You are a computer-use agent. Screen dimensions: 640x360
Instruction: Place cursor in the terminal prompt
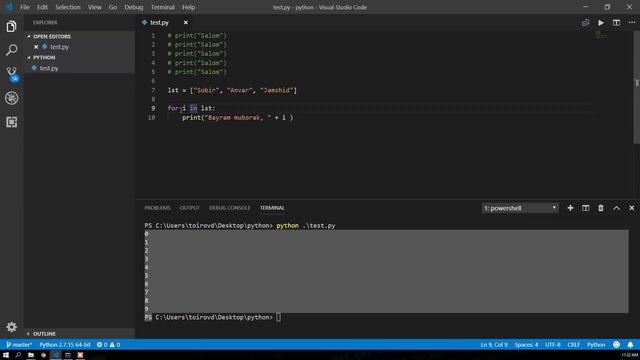[x=278, y=317]
